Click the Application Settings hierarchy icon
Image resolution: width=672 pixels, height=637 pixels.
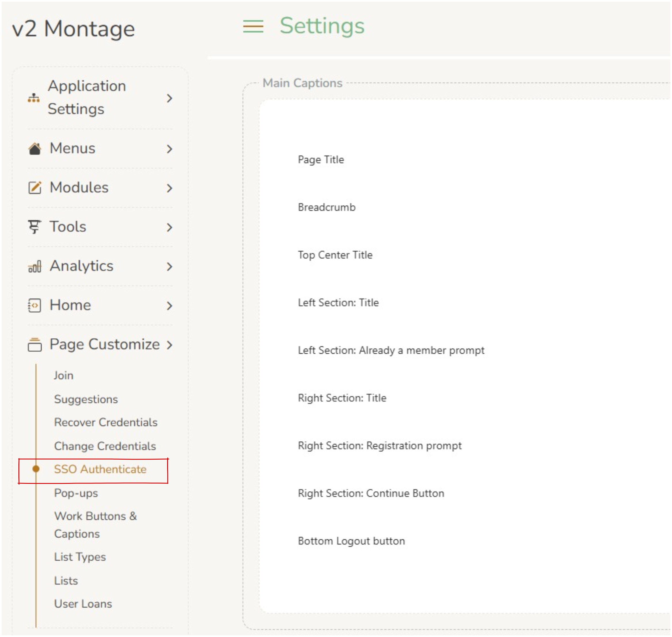(34, 98)
